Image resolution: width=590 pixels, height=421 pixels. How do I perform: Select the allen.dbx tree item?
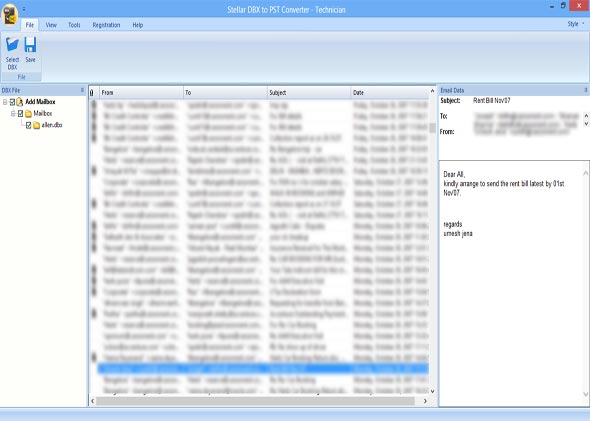pos(52,125)
